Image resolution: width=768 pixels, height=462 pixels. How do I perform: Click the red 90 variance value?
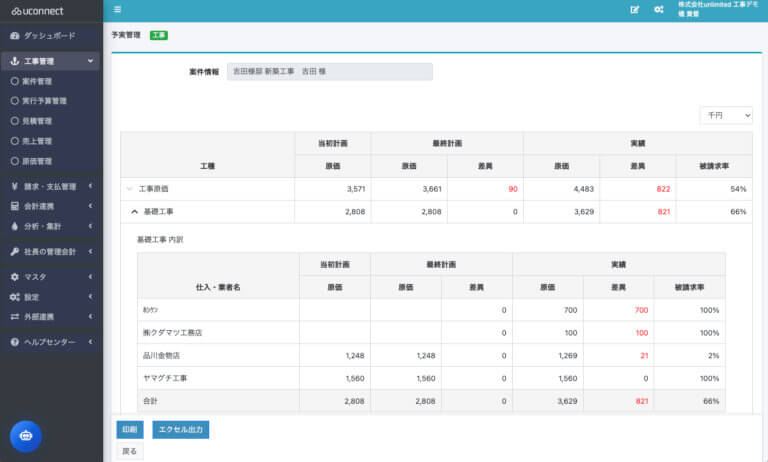[513, 189]
